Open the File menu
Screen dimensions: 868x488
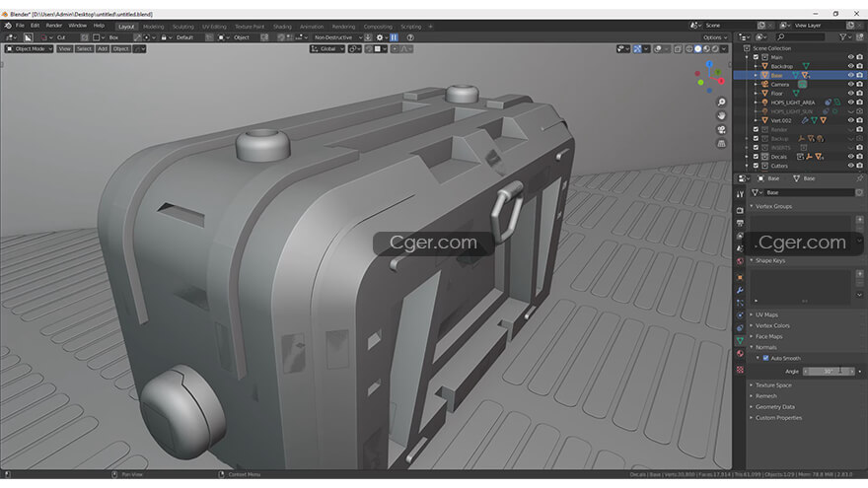(x=20, y=26)
